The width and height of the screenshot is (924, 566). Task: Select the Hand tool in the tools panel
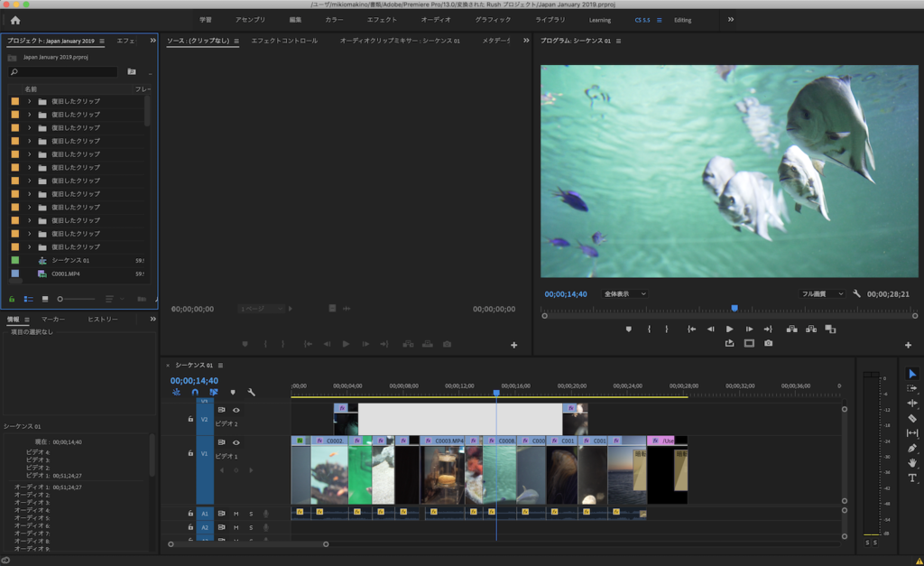pyautogui.click(x=912, y=462)
